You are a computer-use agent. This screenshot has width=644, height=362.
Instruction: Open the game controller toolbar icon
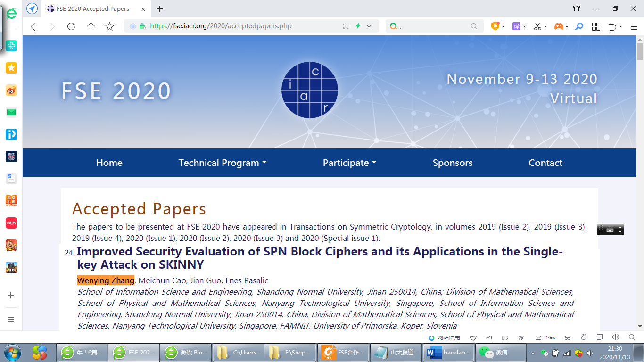tap(558, 26)
